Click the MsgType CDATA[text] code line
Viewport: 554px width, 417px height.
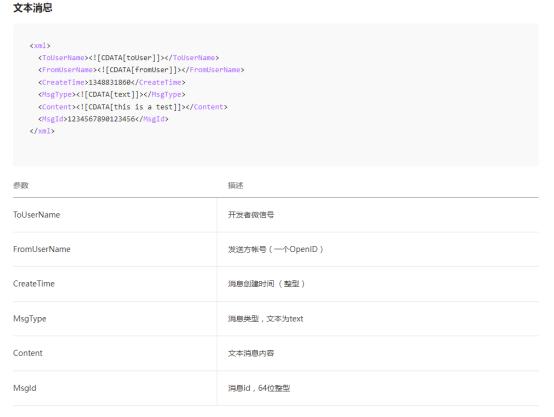click(112, 94)
